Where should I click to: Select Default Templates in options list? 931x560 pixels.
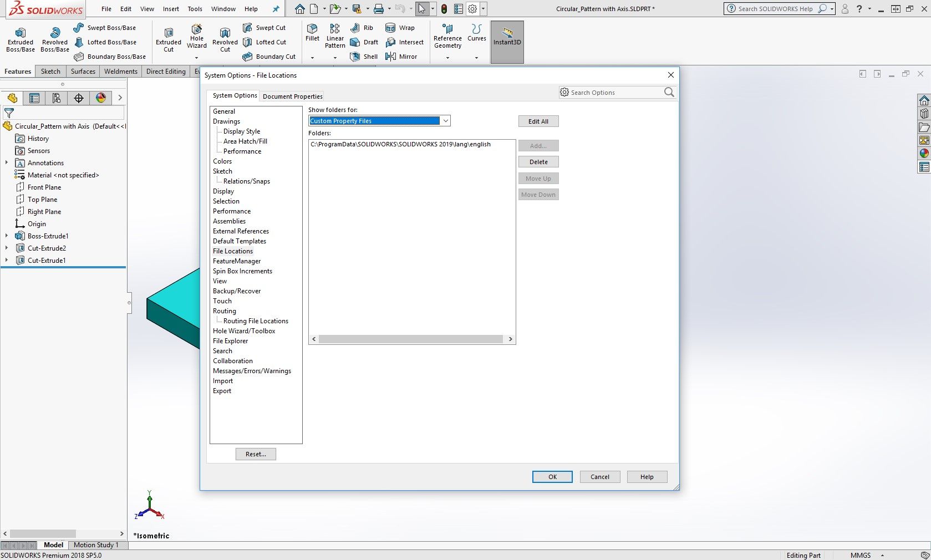[240, 241]
